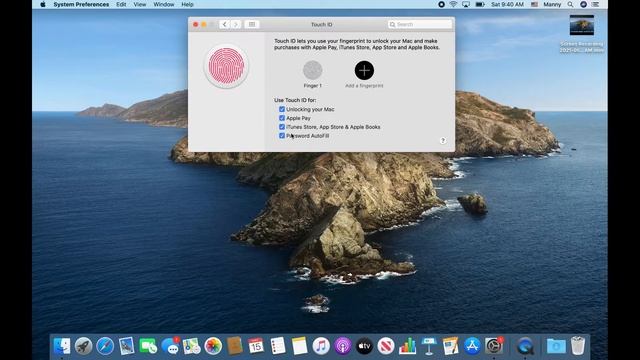
Task: Open the AirPlay display menu
Action: tap(466, 4)
